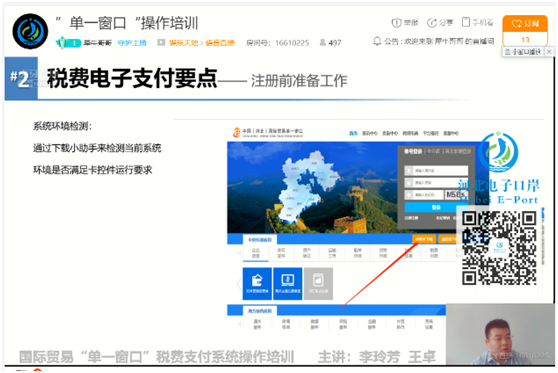Click the 守护主播 link

pyautogui.click(x=132, y=43)
